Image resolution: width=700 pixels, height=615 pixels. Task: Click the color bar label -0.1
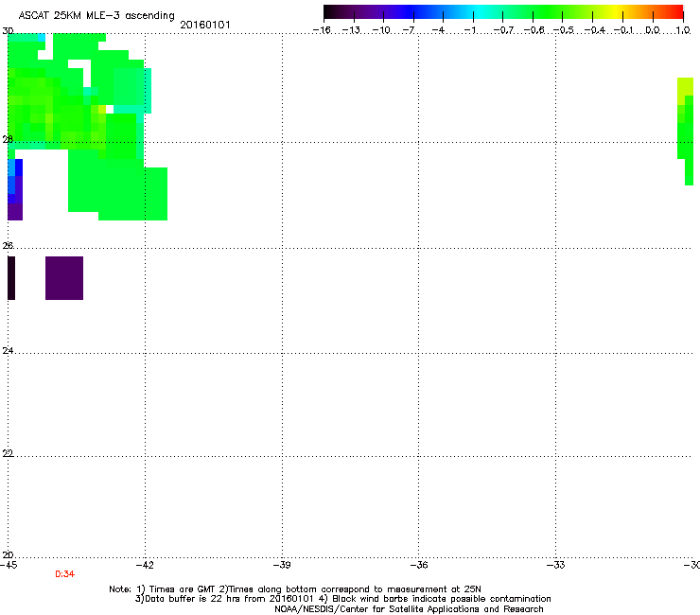[623, 30]
